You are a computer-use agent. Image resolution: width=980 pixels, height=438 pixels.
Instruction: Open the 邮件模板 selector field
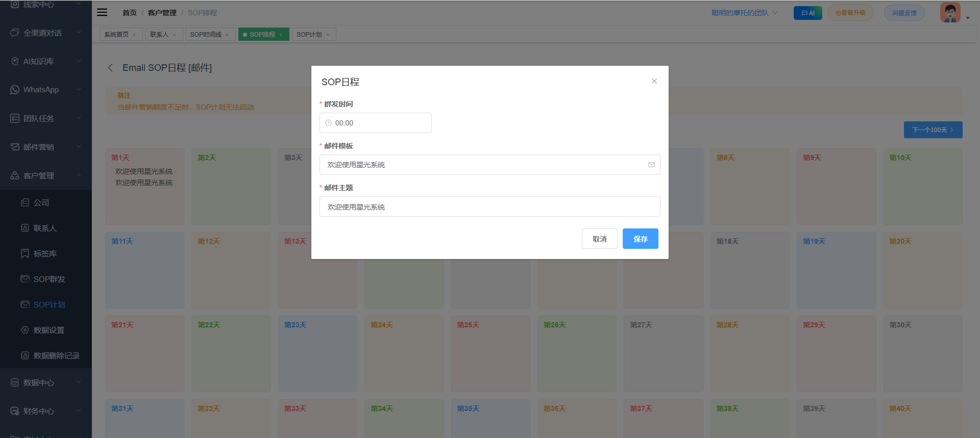[489, 165]
